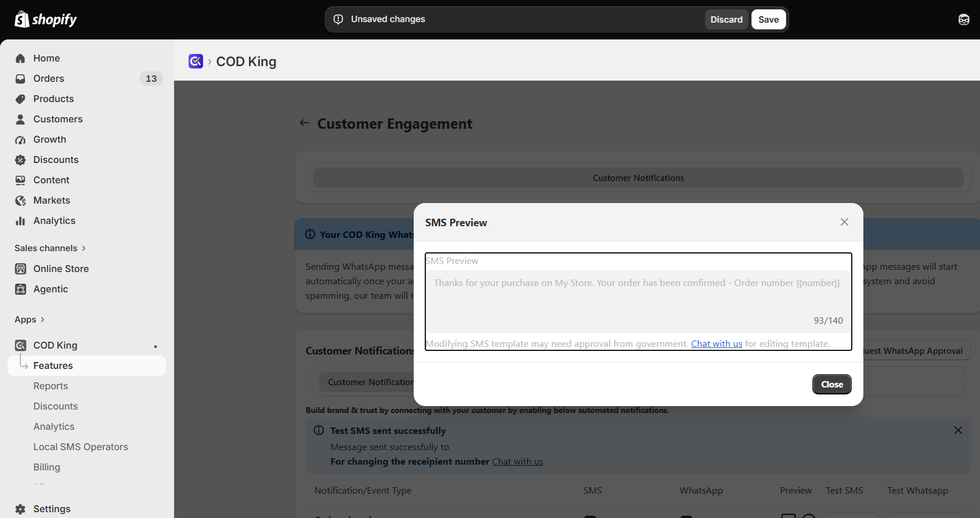
Task: Click inside the SMS Preview message text area
Action: (638, 302)
